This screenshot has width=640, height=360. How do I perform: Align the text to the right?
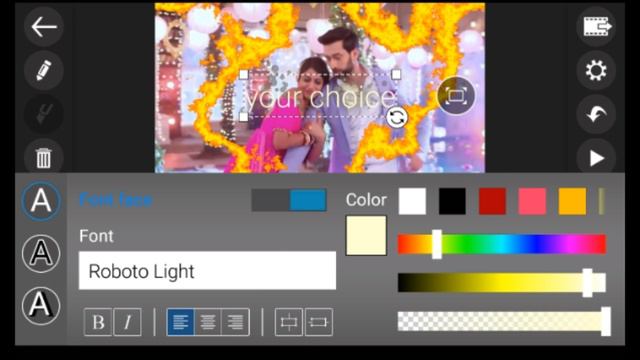point(236,322)
